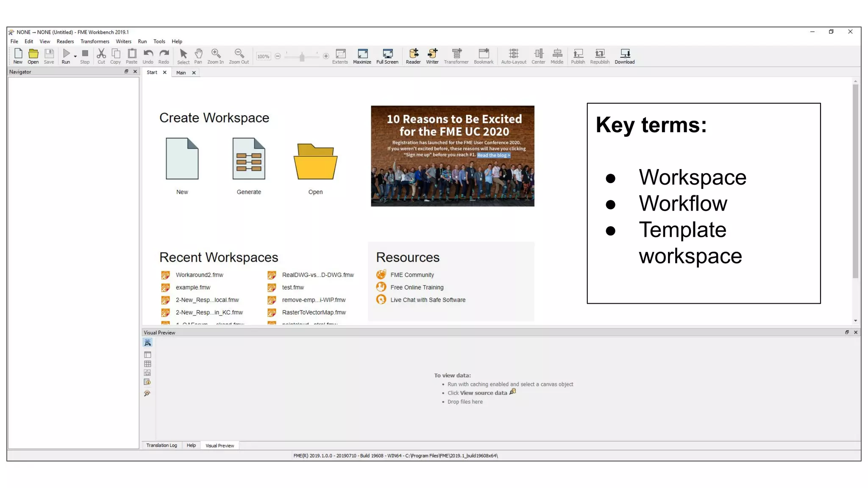This screenshot has height=488, width=868.
Task: Undock the Navigator panel
Action: coord(126,72)
